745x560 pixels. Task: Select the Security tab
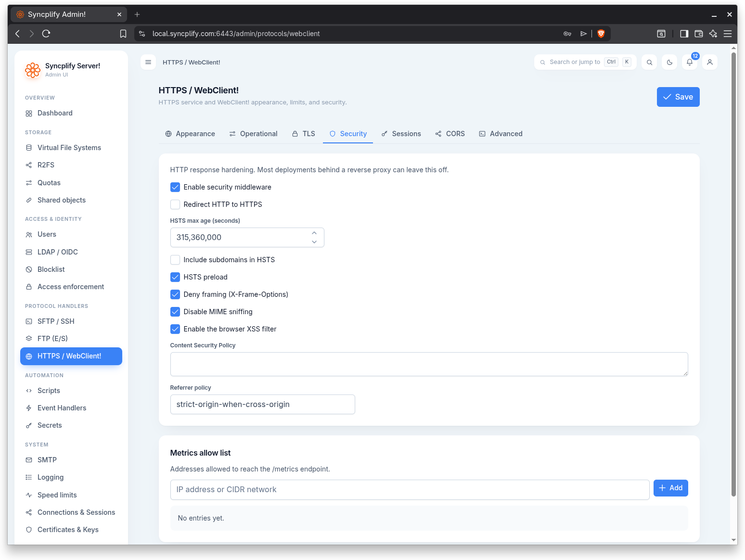coord(348,134)
